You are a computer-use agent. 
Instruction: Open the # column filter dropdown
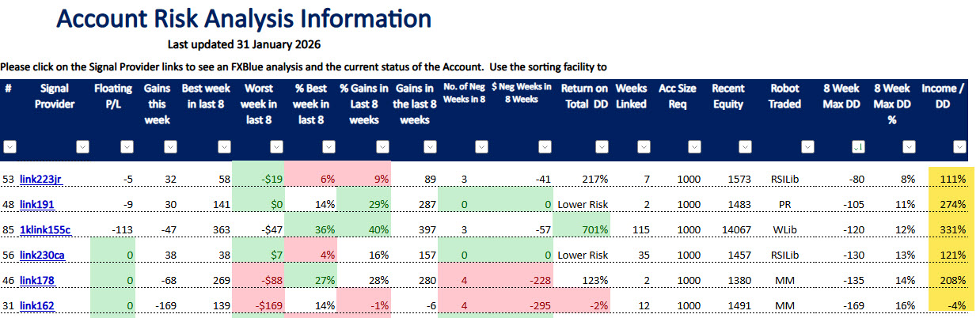pos(10,146)
